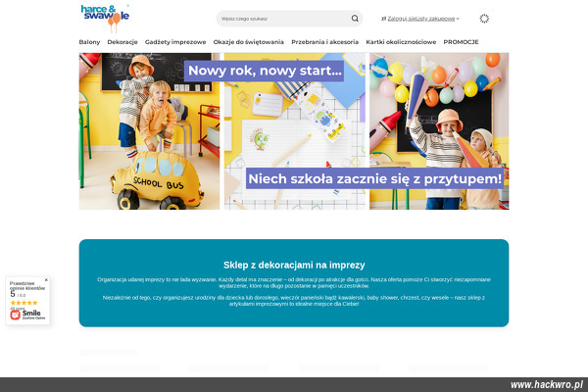This screenshot has height=392, width=588.
Task: Click the 'Nowy rok, nowy start...' banner heading
Action: (x=265, y=71)
